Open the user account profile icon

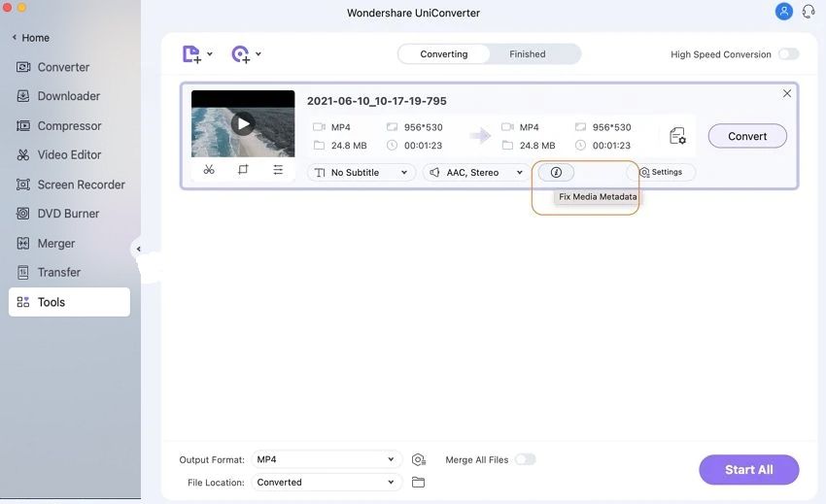click(x=784, y=11)
